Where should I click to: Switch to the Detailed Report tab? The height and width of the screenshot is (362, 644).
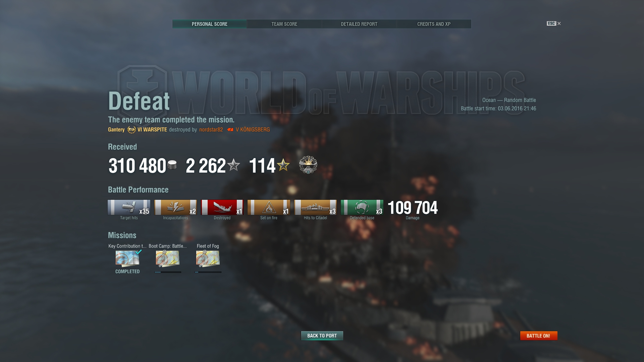pos(359,24)
